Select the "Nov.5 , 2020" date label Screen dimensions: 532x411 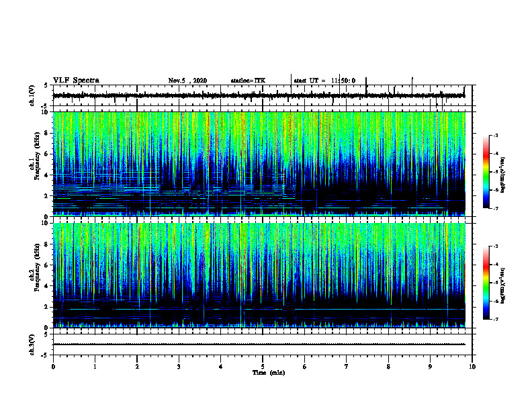pyautogui.click(x=187, y=81)
